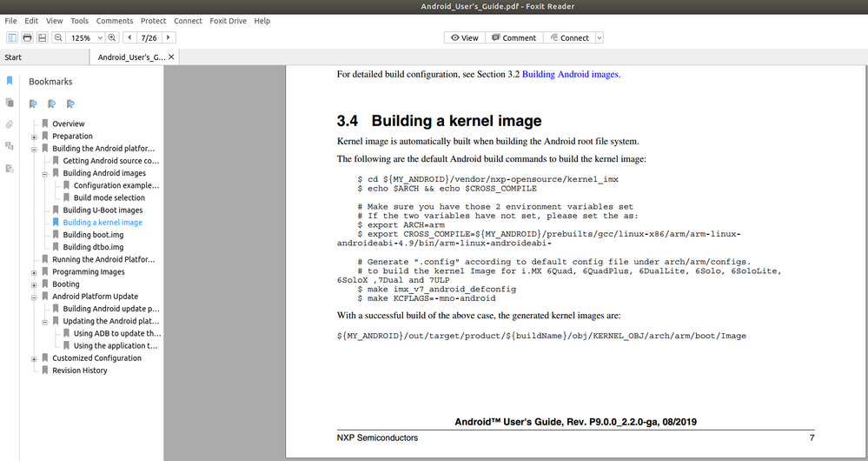Select the Building Android update p... bookmark
Image resolution: width=868 pixels, height=461 pixels.
[110, 309]
